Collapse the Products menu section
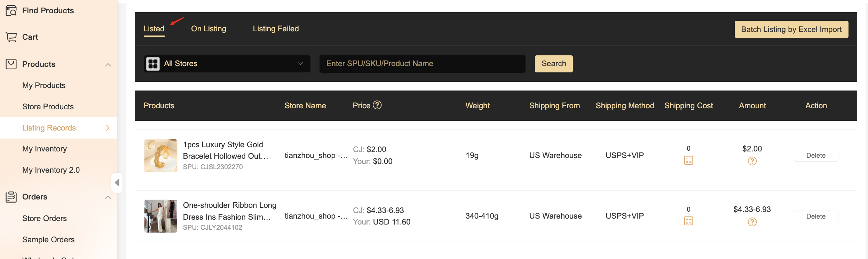This screenshot has width=868, height=259. tap(108, 65)
